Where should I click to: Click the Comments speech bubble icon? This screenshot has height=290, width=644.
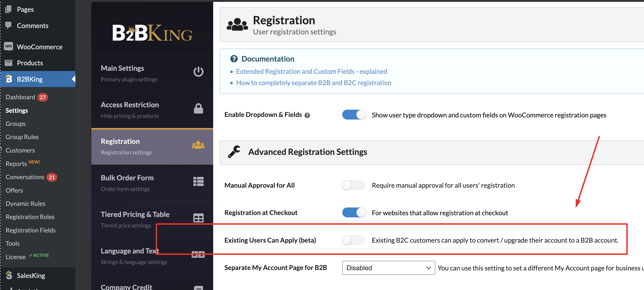click(8, 25)
